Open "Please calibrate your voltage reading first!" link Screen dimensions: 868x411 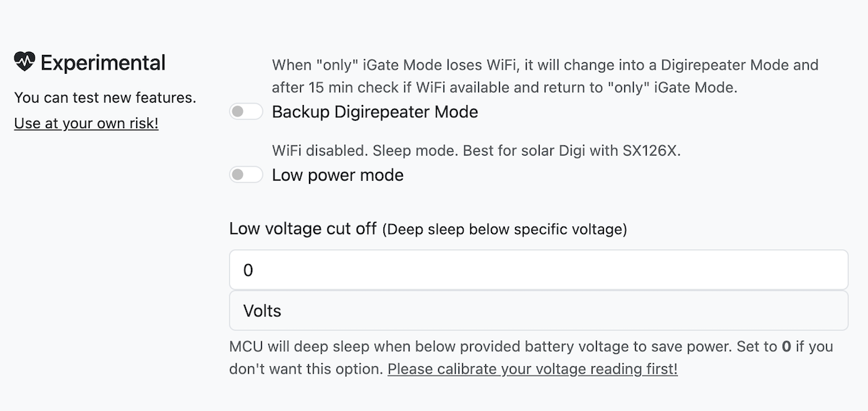[x=532, y=369]
